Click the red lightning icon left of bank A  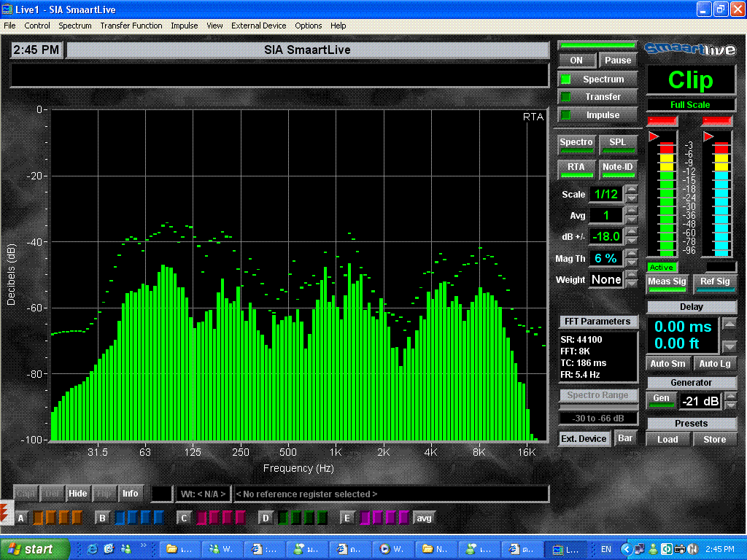pos(5,513)
